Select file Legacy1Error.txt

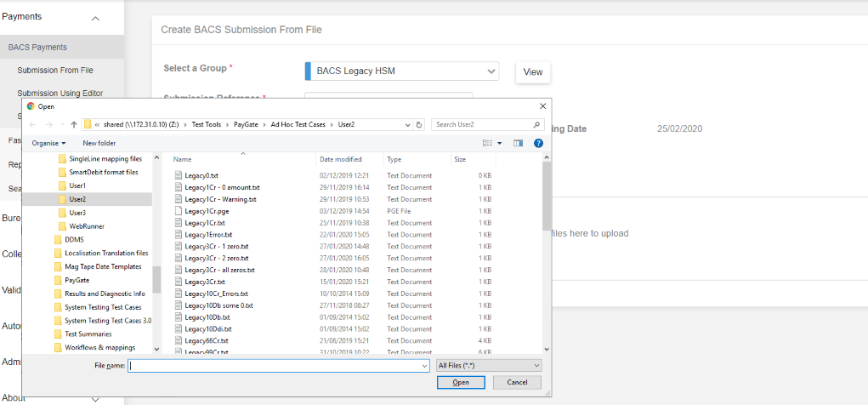point(208,235)
